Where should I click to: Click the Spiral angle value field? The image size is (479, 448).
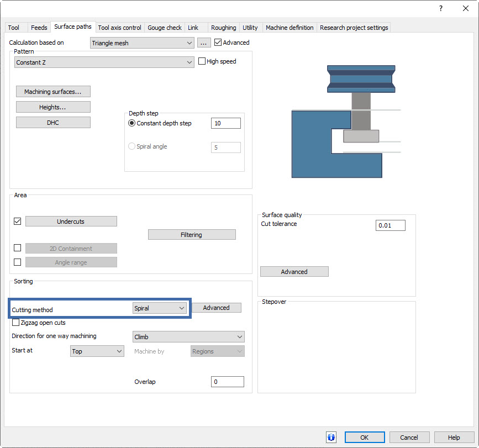click(x=226, y=147)
